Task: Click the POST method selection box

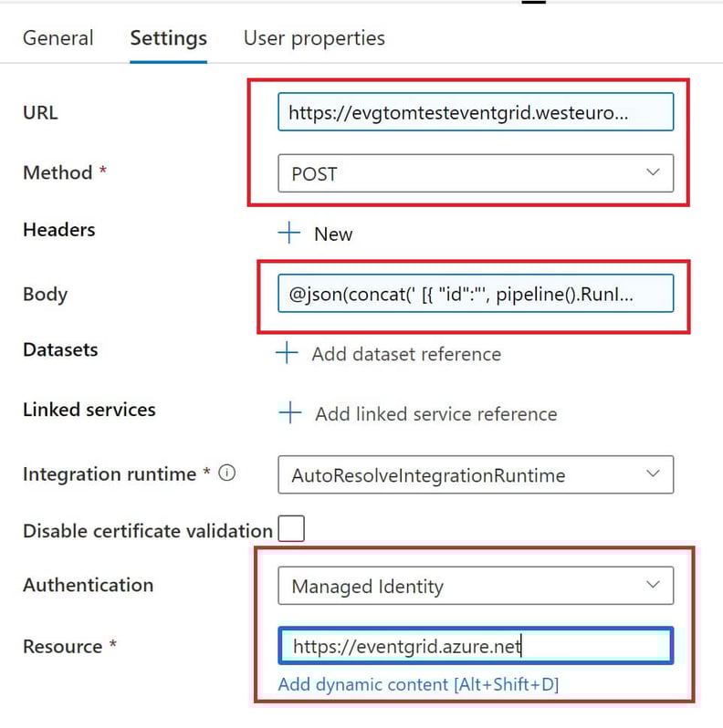Action: [476, 173]
